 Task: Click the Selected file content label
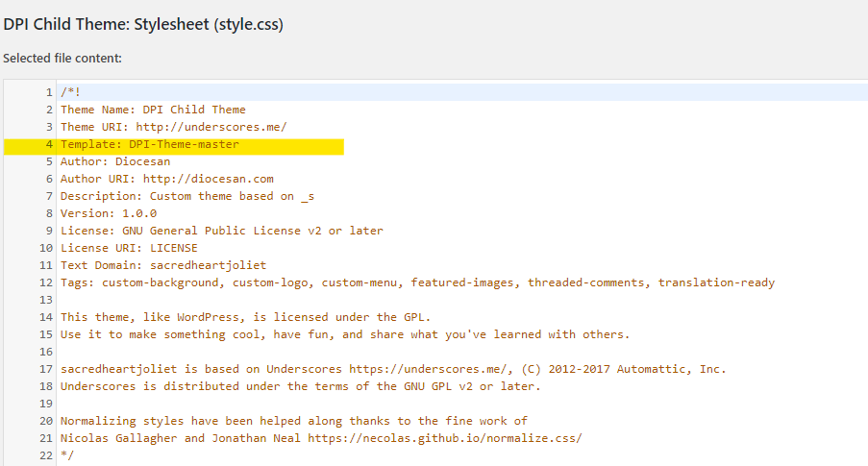coord(62,59)
